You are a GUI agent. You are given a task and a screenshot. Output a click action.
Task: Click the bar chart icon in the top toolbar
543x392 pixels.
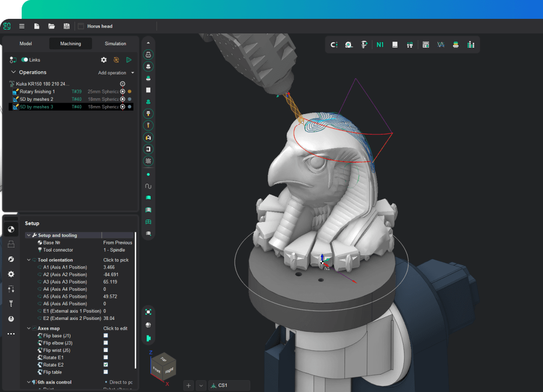click(x=470, y=45)
